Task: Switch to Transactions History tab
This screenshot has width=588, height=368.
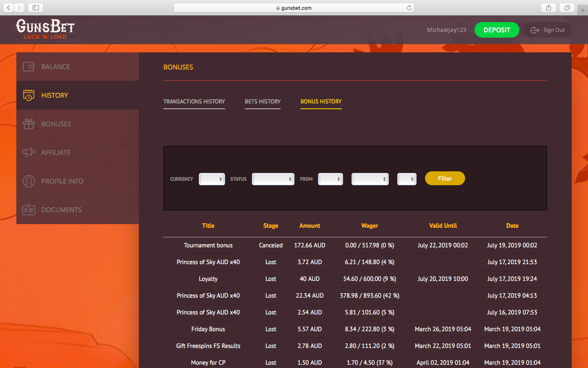Action: (194, 101)
